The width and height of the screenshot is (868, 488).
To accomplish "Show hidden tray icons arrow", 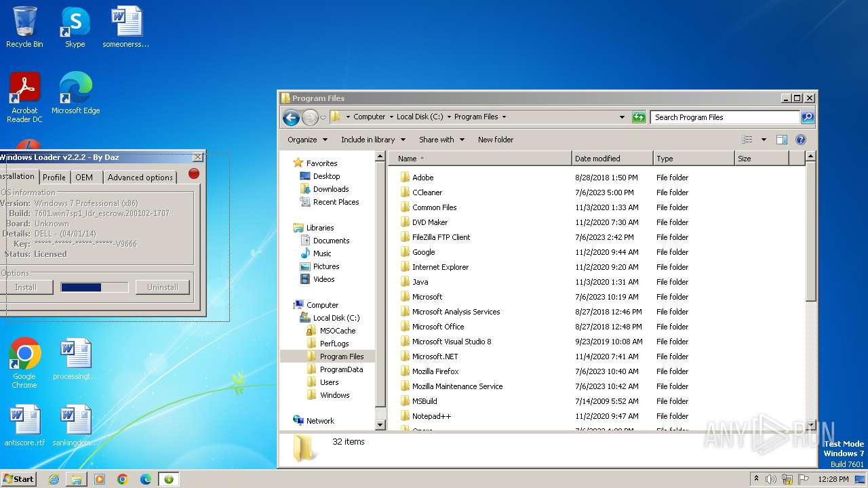I will (756, 479).
